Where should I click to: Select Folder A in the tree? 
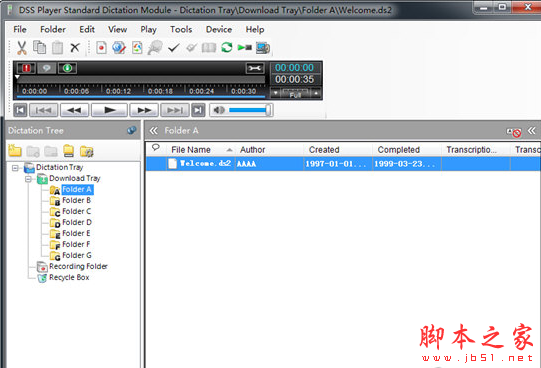[x=77, y=189]
